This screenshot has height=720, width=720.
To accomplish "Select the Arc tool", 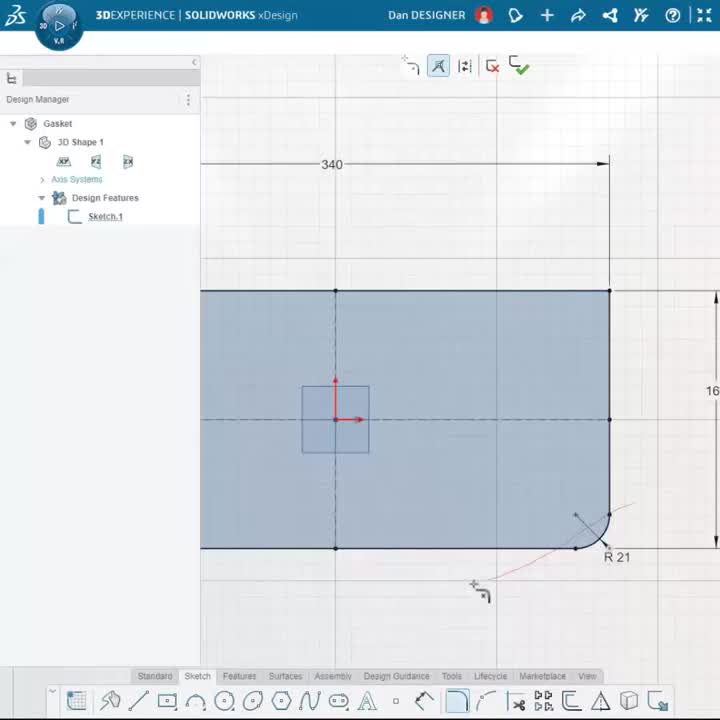I will 195,701.
